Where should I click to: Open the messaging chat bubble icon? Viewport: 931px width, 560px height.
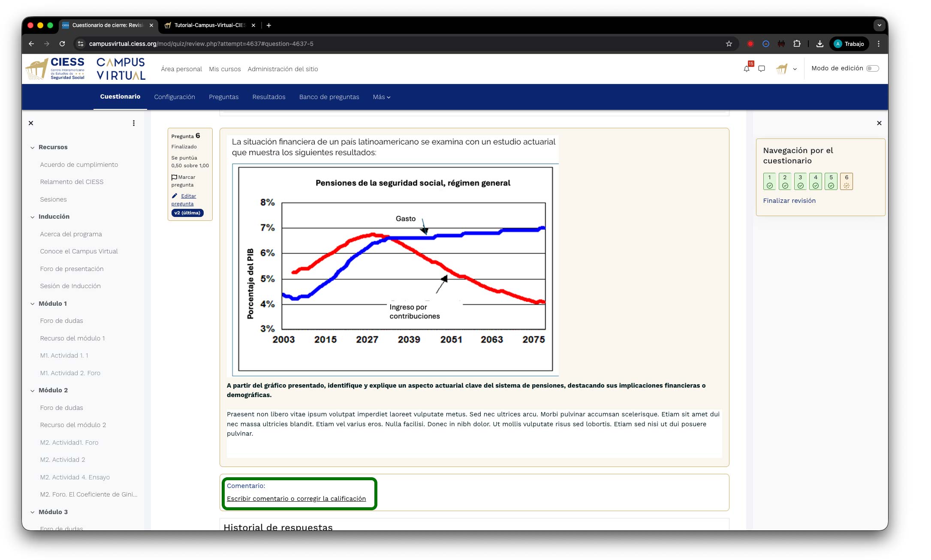(x=762, y=69)
